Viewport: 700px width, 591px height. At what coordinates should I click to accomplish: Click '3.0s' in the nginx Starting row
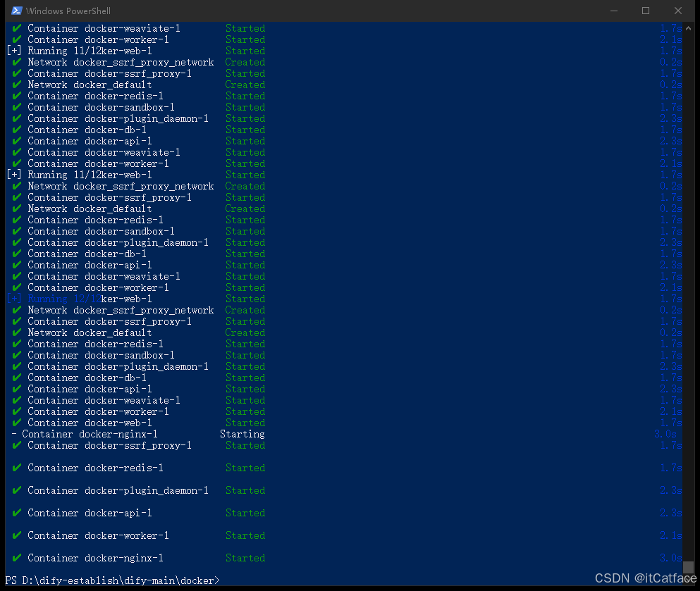[x=665, y=434]
